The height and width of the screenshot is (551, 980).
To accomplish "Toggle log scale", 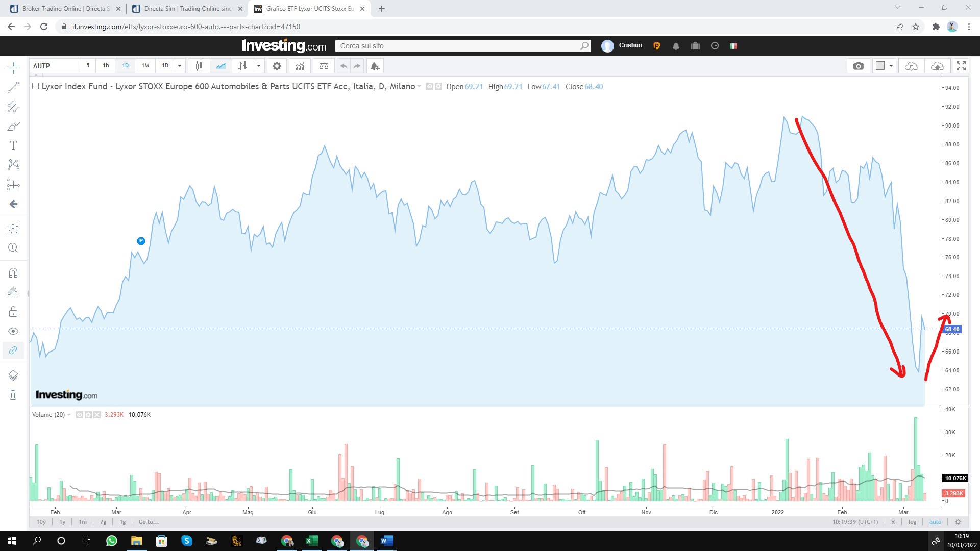I will (x=912, y=522).
